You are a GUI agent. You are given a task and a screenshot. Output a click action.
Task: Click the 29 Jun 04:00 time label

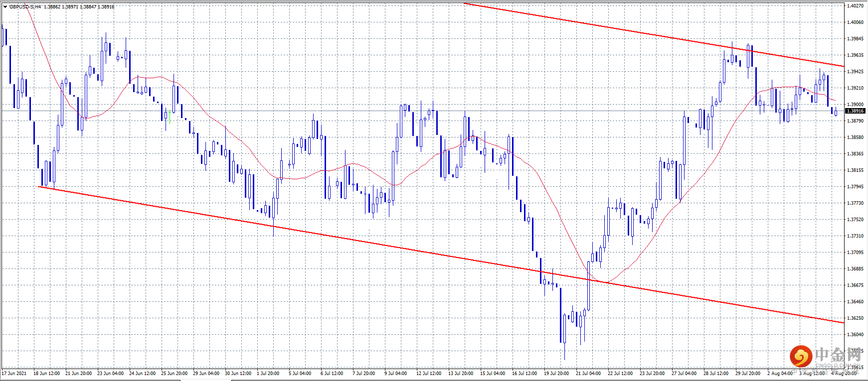click(206, 374)
